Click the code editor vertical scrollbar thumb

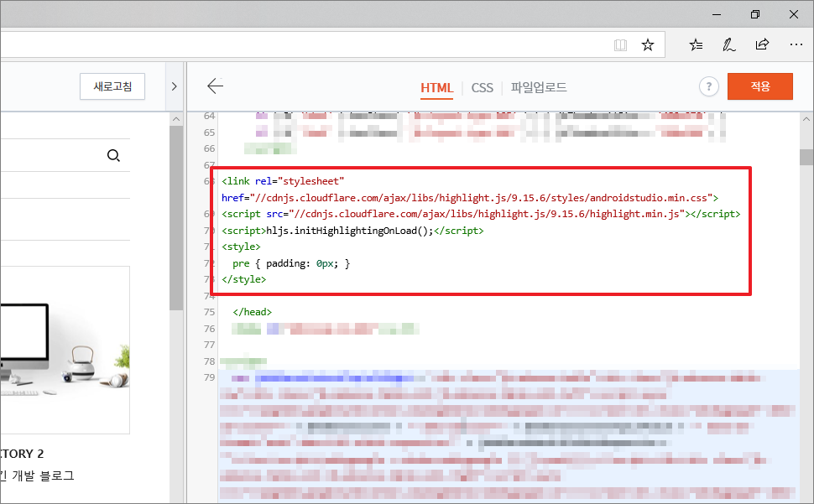[806, 157]
